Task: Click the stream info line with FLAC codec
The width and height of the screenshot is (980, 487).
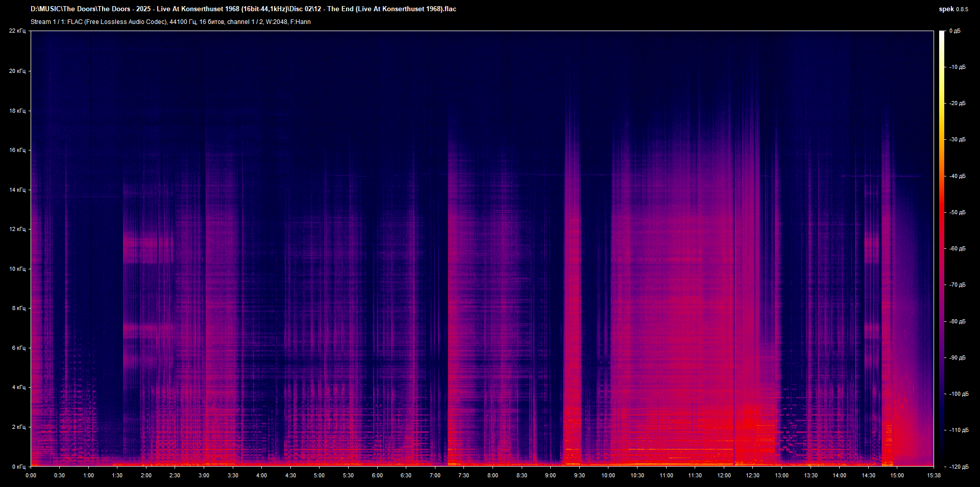Action: [x=170, y=22]
